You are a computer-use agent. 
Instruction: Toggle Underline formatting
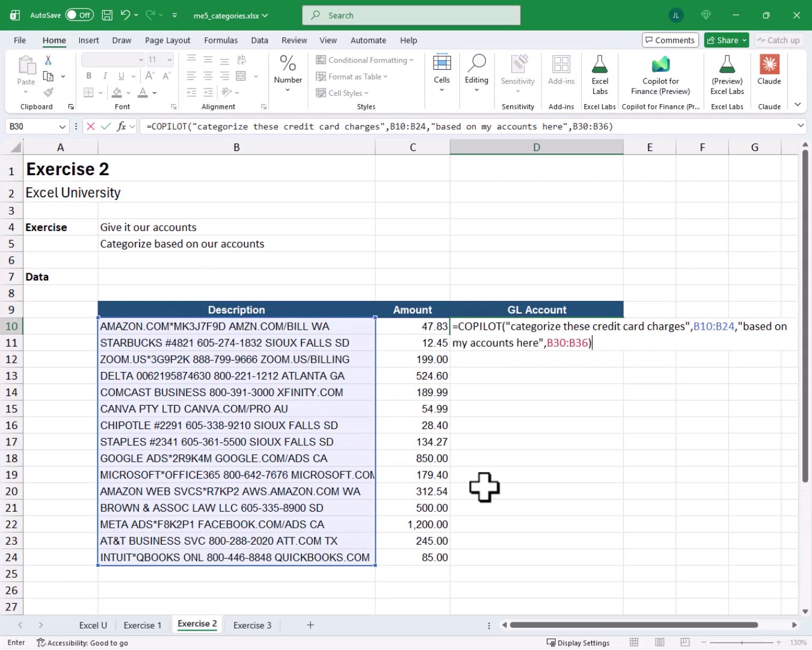click(121, 76)
